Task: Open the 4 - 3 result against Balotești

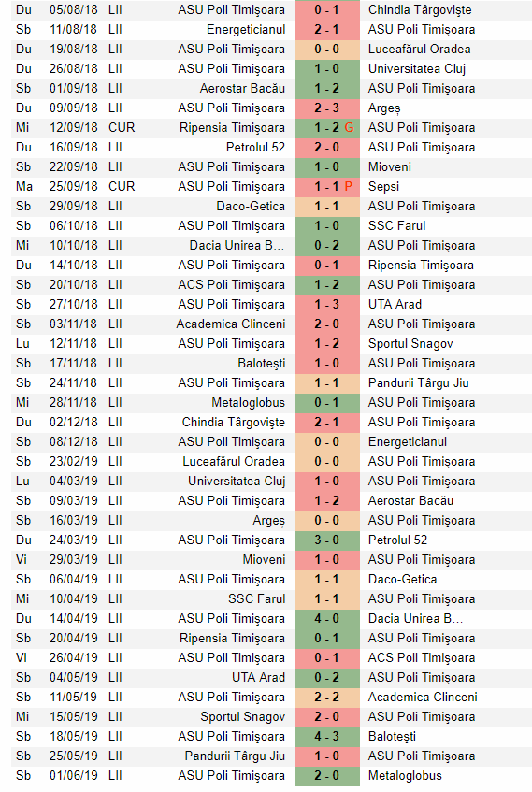Action: [x=327, y=737]
